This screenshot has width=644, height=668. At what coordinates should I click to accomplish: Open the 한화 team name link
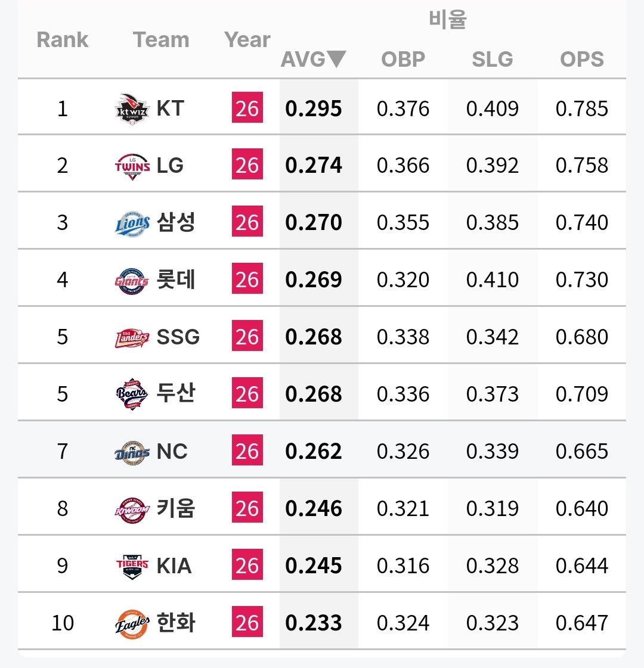coord(175,623)
